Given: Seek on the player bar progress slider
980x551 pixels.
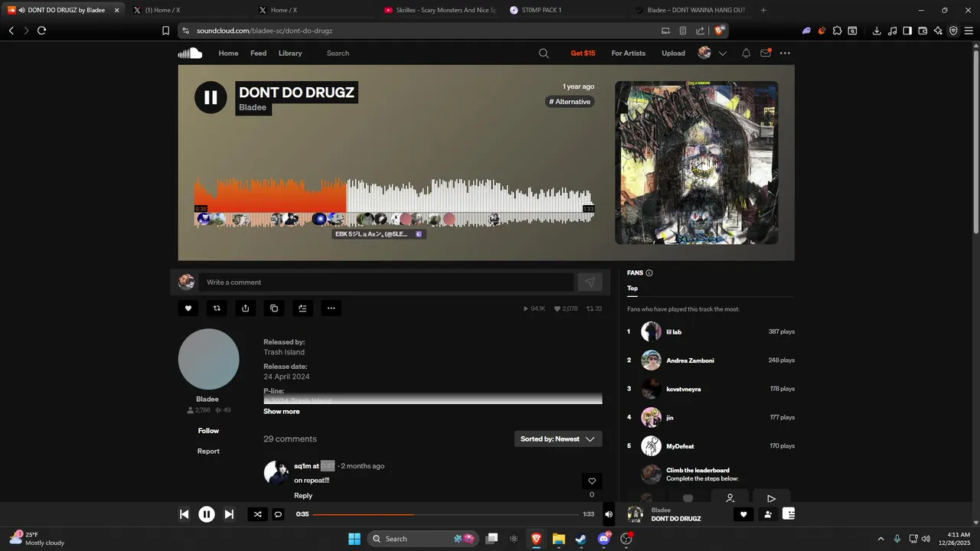Looking at the screenshot, I should [x=446, y=514].
